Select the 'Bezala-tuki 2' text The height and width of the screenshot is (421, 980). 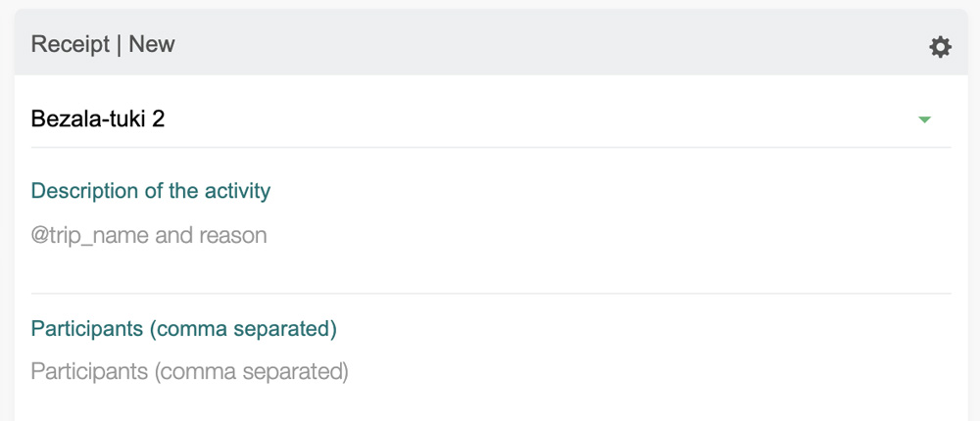point(98,119)
